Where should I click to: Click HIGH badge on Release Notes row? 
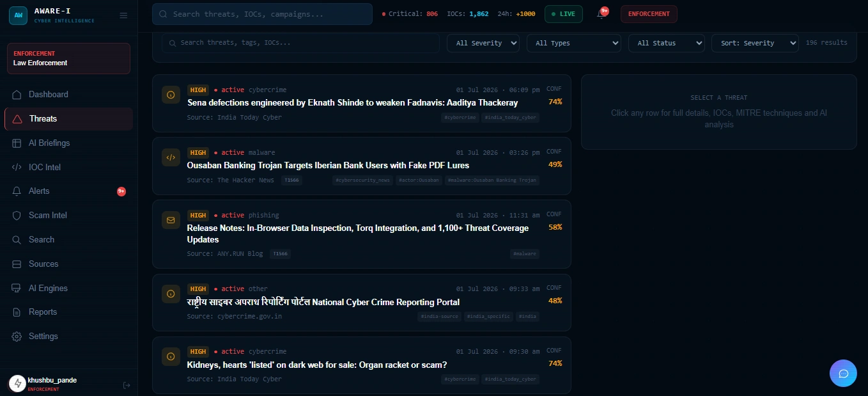tap(198, 216)
